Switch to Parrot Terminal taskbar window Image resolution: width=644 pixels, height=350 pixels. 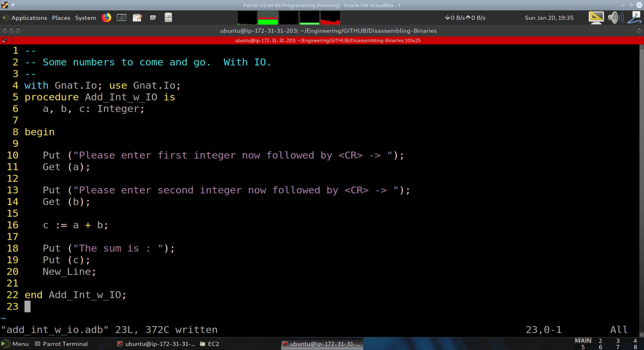[x=62, y=344]
